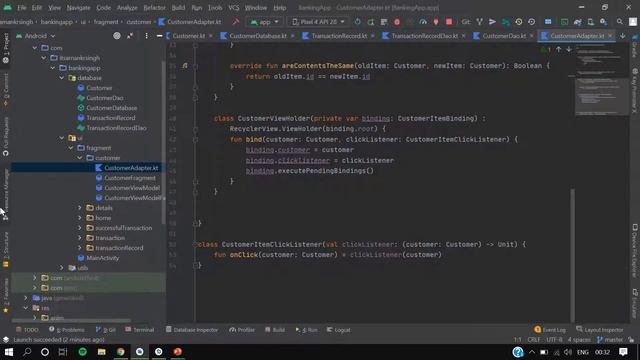Open File Explorer from the taskbar
This screenshot has height=360, width=640.
(102, 352)
